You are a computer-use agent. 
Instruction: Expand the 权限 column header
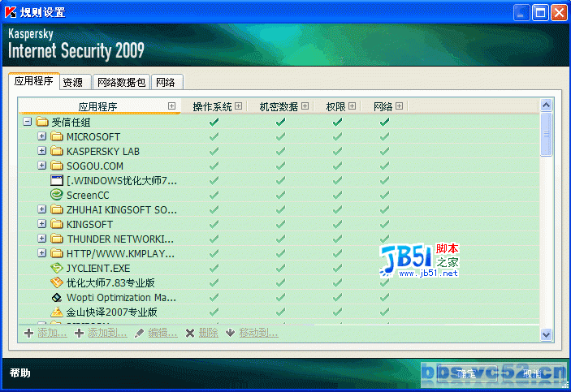[353, 106]
